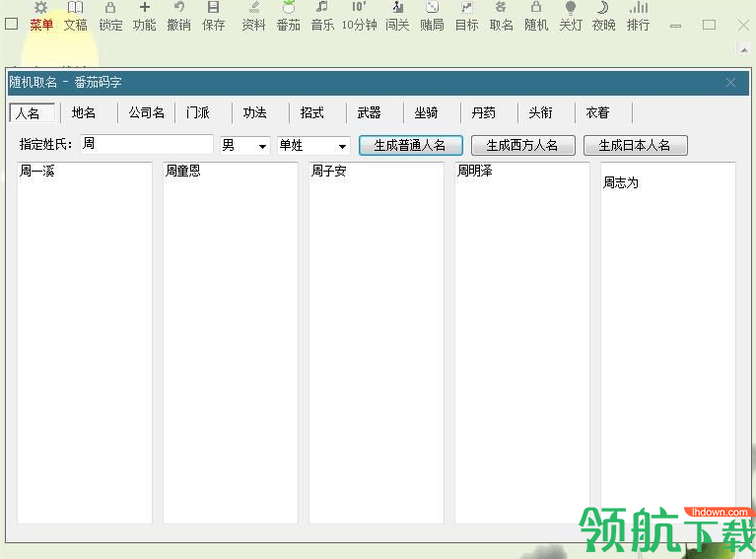Screen dimensions: 756x559
Task: Open the 坐骑 tab
Action: click(x=426, y=112)
